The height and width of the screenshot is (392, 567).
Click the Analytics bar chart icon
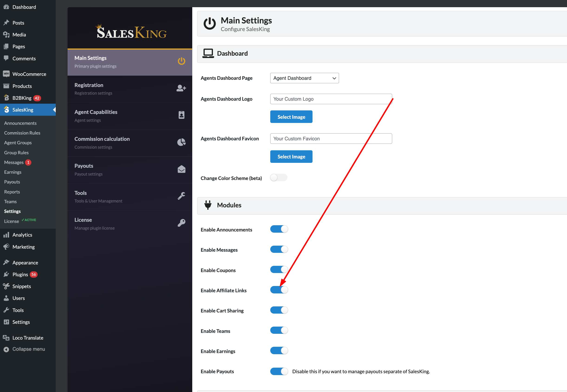pyautogui.click(x=6, y=235)
